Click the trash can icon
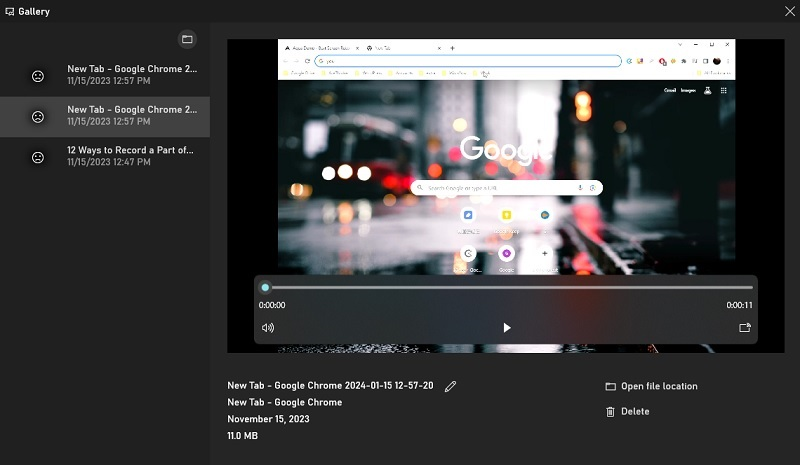Viewport: 800px width, 465px height. pos(610,412)
